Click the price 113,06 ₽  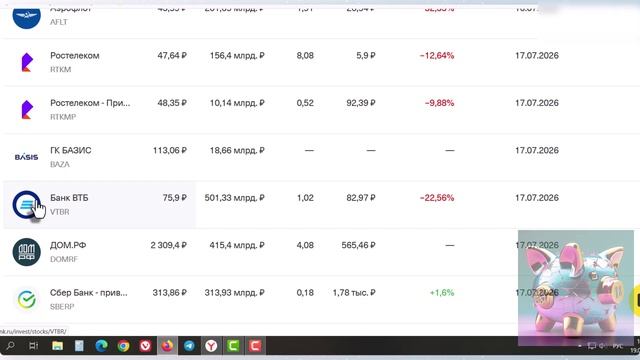point(170,150)
